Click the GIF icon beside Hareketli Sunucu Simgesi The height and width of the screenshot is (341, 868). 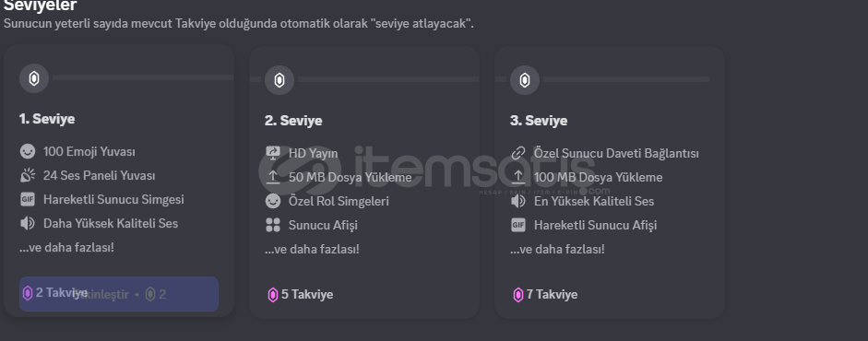tap(27, 199)
